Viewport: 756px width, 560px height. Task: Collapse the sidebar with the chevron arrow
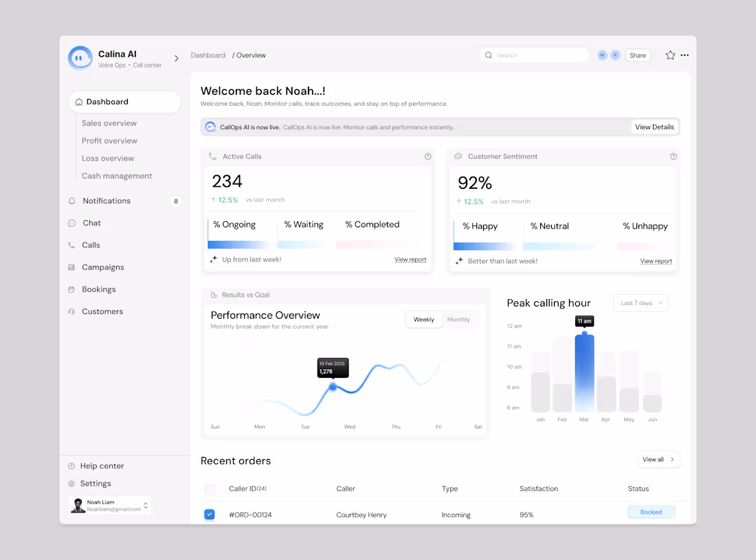pos(177,58)
